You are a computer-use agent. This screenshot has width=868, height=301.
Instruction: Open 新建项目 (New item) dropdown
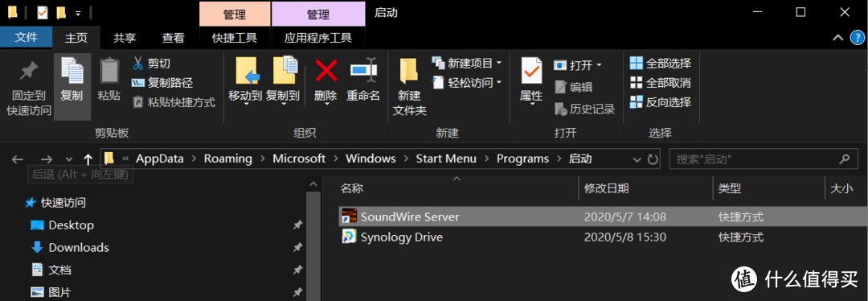click(x=467, y=64)
